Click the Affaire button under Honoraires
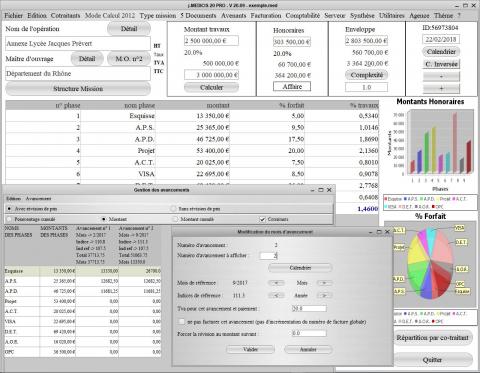The image size is (480, 373). point(292,87)
